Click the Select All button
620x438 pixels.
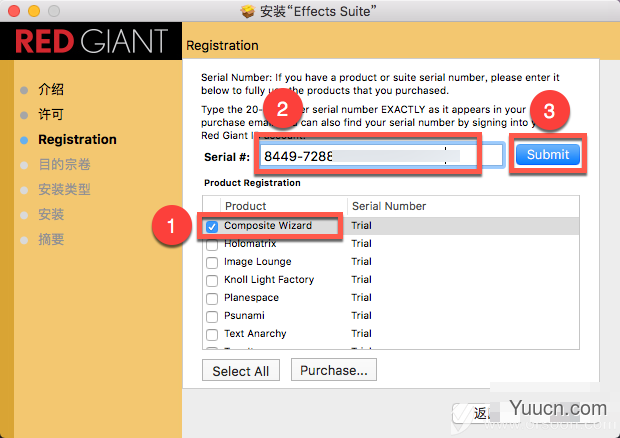tap(241, 370)
